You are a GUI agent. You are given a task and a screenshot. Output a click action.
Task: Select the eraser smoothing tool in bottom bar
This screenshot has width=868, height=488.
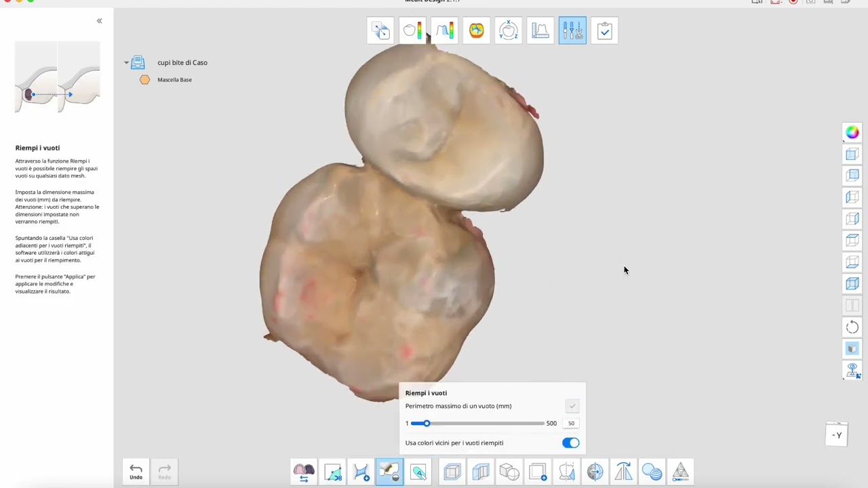(418, 472)
